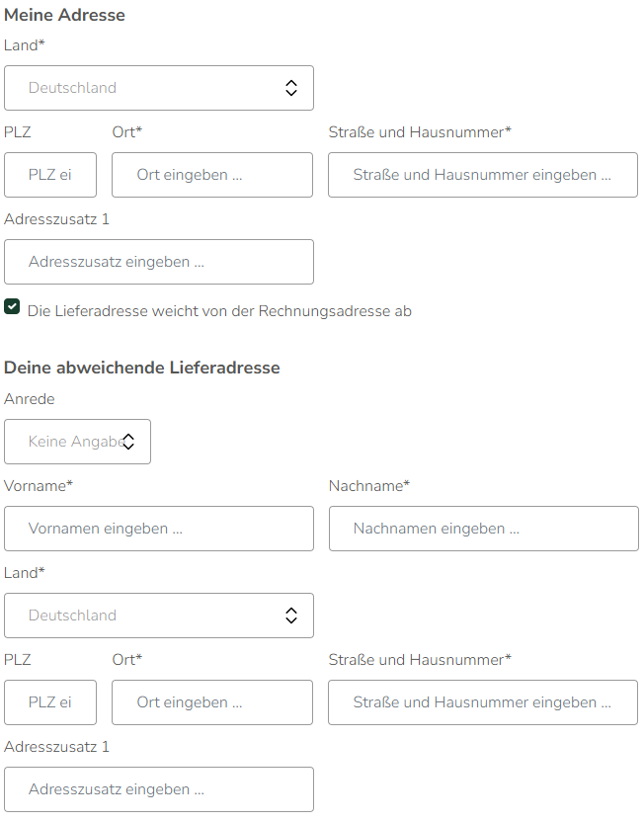
Task: Focus the Adresszusatz 1 field of the Lieferadresse
Action: click(x=159, y=789)
